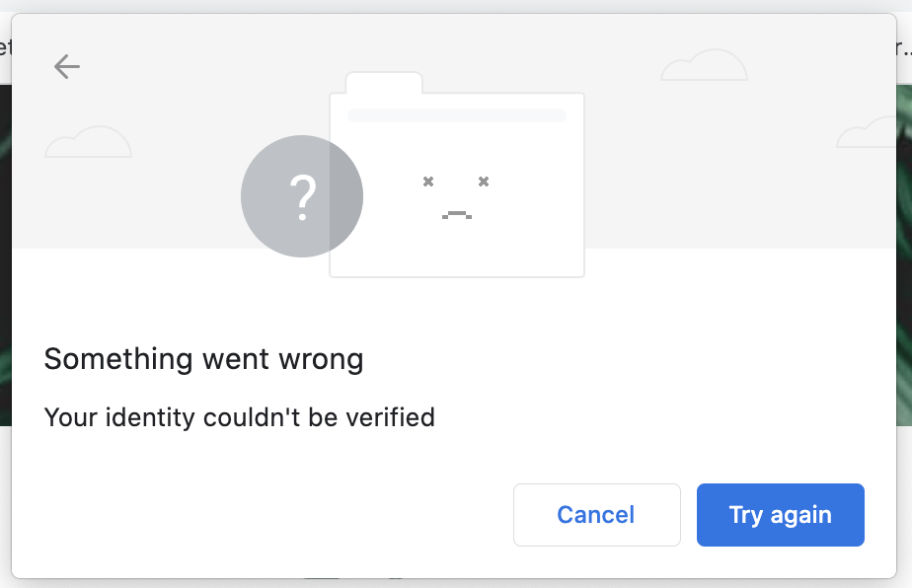Click the frowning mouth of sad face
The width and height of the screenshot is (912, 588).
456,214
